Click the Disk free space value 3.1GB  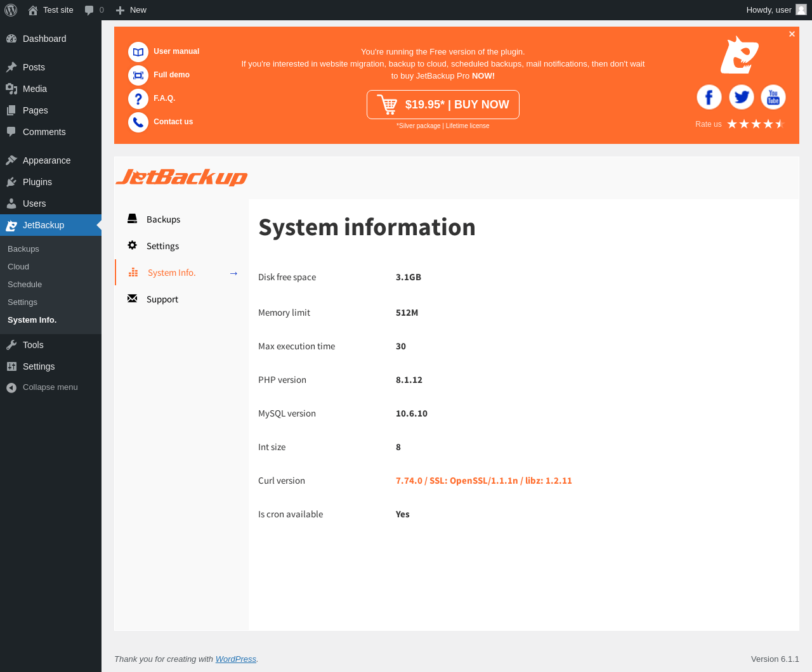tap(409, 277)
